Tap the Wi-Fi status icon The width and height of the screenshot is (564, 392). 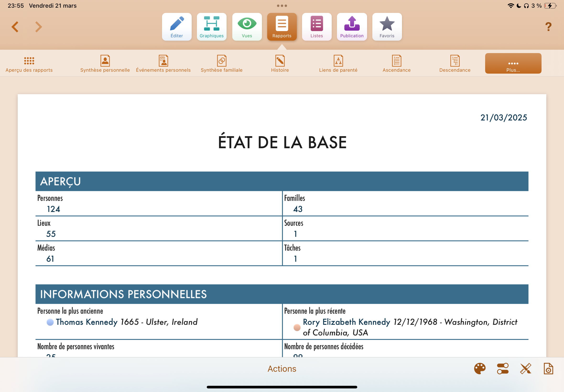coord(511,6)
